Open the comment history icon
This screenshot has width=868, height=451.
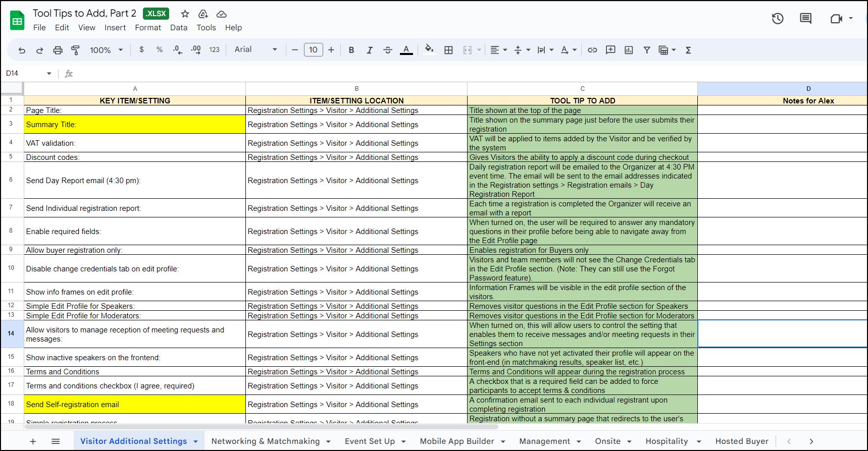[806, 19]
